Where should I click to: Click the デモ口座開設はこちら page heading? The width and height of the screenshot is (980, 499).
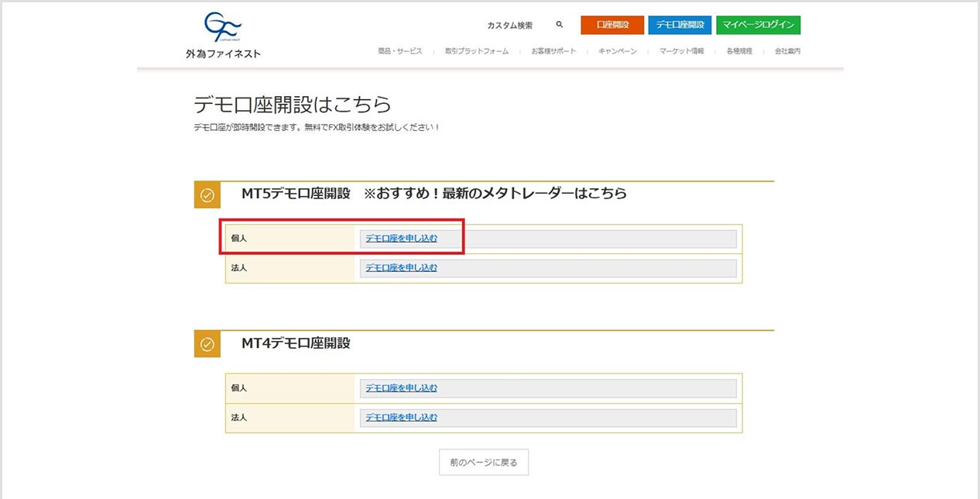coord(293,105)
